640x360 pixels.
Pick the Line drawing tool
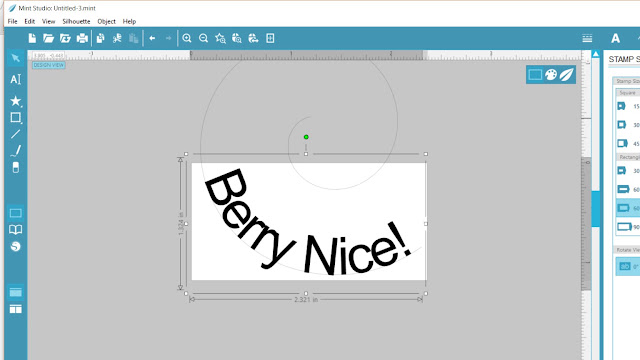pos(16,134)
